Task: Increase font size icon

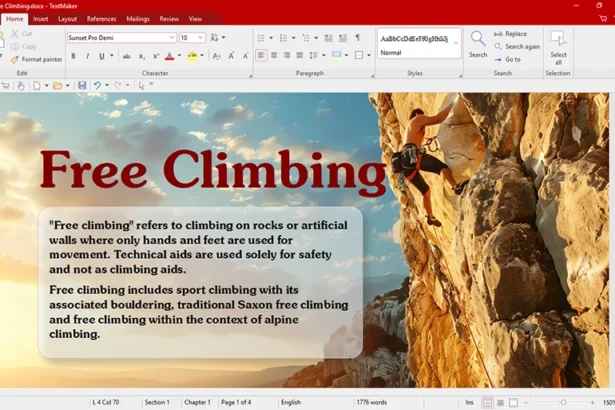Action: (x=231, y=56)
